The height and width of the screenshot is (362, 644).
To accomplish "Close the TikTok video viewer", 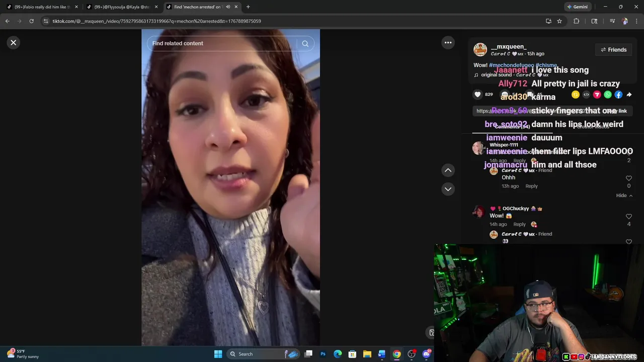I will coord(14,43).
